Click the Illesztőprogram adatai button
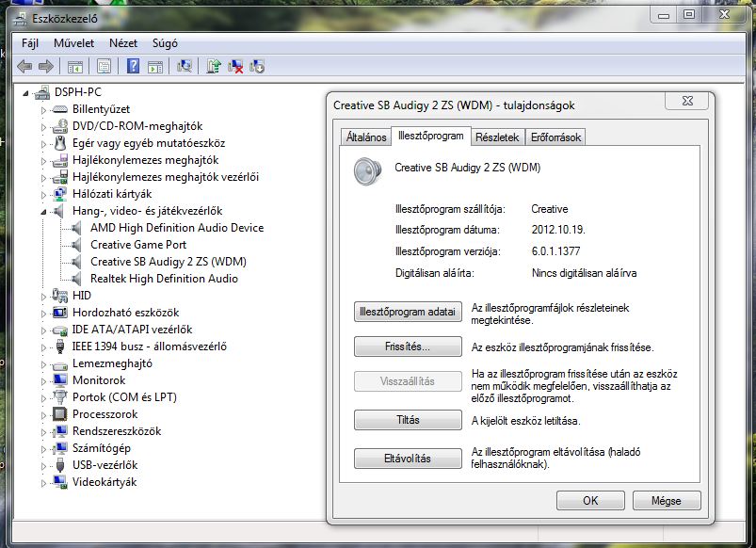Image resolution: width=756 pixels, height=548 pixels. pos(408,312)
